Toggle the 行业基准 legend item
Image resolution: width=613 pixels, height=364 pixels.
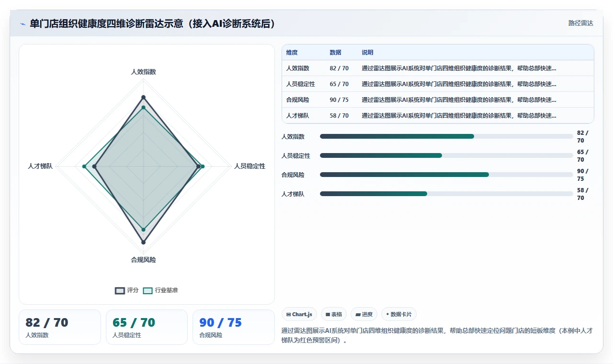coord(160,290)
